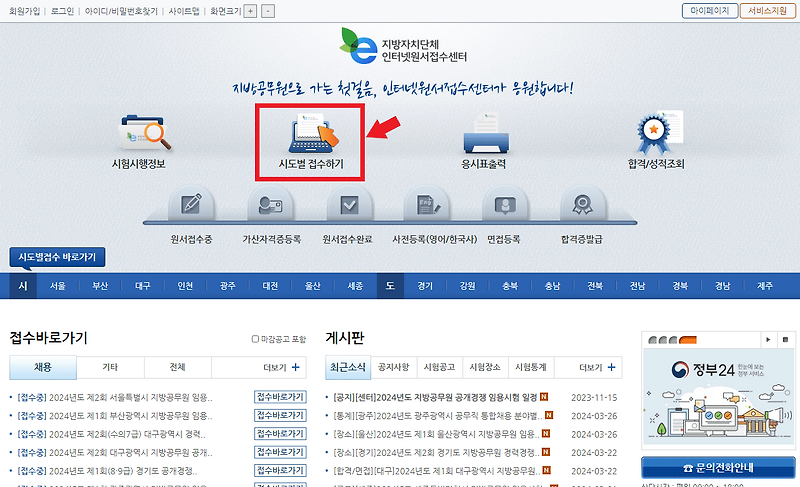Switch to the 시험공고 board tab
This screenshot has width=800, height=487.
[439, 367]
